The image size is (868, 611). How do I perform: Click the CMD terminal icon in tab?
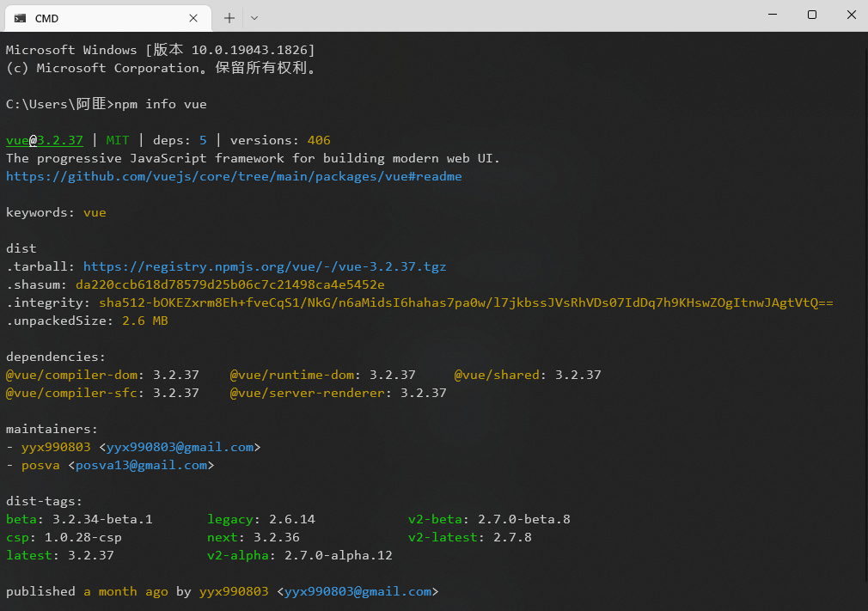coord(21,18)
